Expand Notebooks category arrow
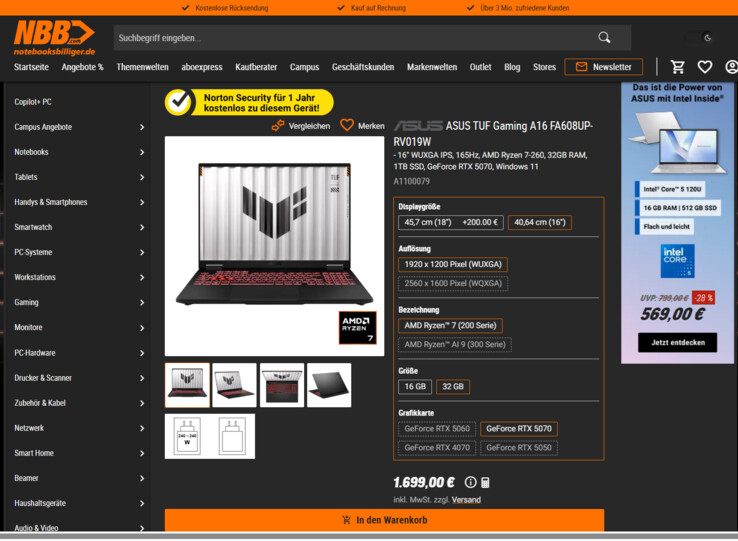Screen dimensions: 738x541 pyautogui.click(x=142, y=152)
